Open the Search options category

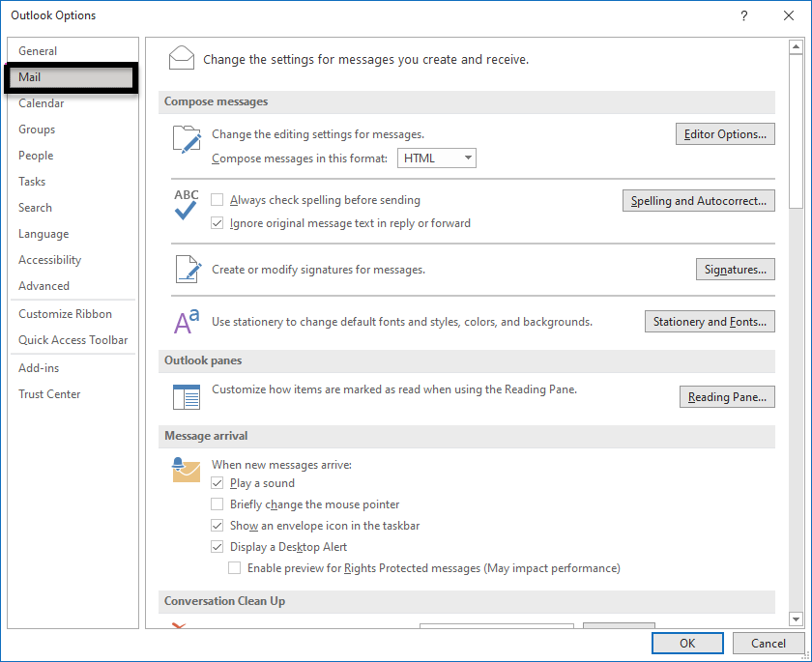[x=72, y=208]
